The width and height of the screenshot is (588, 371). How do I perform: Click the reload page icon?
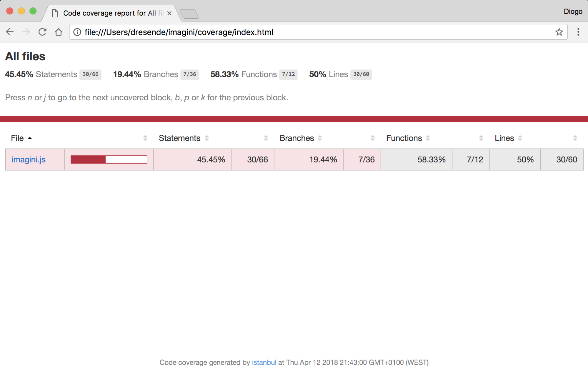(42, 32)
